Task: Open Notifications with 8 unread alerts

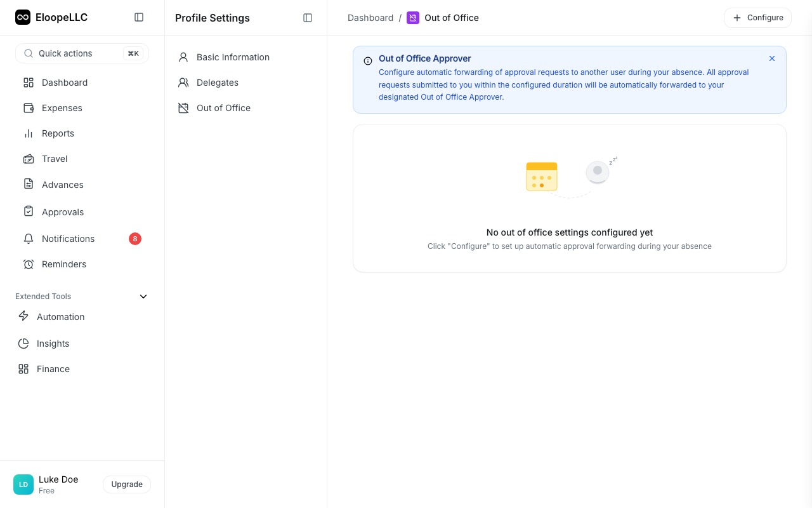Action: pos(67,238)
